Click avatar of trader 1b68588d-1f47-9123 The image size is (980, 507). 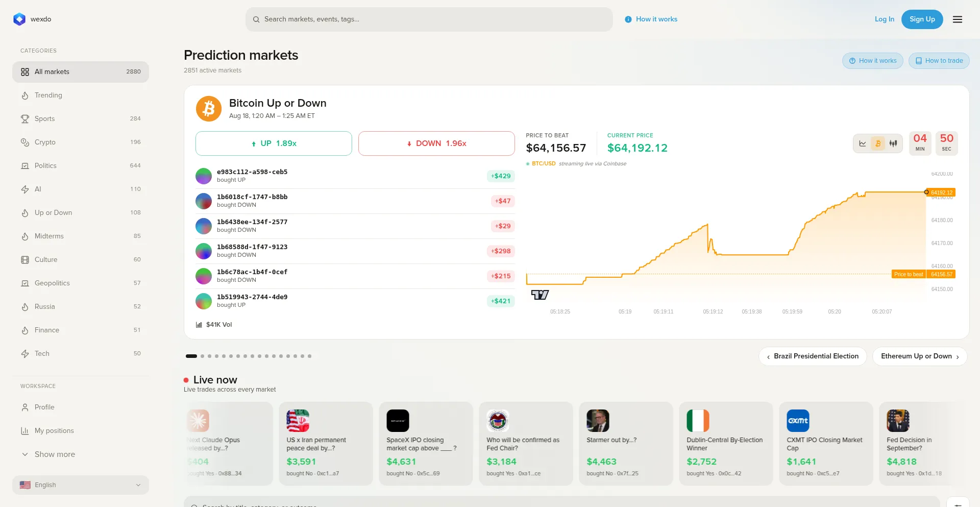click(204, 251)
